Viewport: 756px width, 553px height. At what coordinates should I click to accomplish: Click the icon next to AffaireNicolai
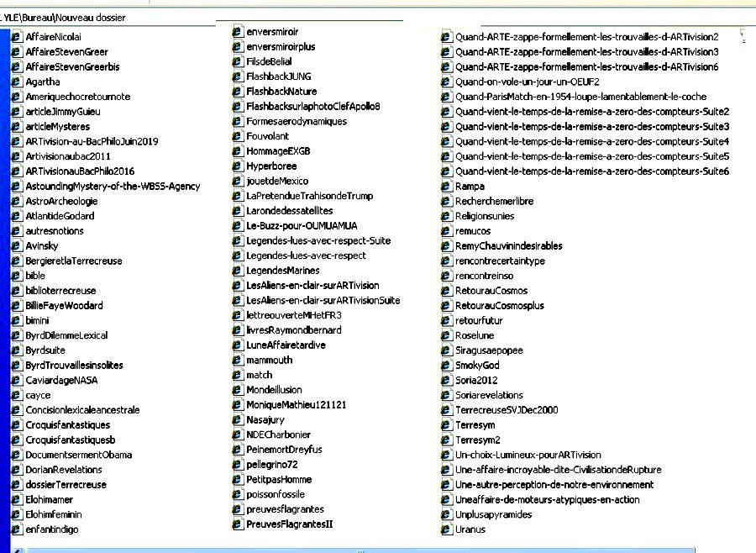[x=16, y=37]
